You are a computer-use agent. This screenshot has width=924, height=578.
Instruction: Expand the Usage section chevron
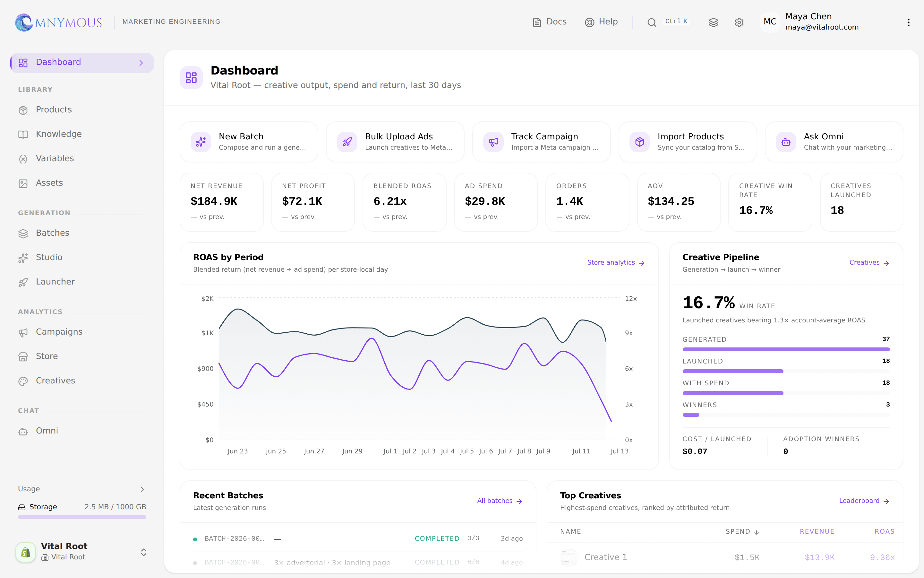[142, 489]
